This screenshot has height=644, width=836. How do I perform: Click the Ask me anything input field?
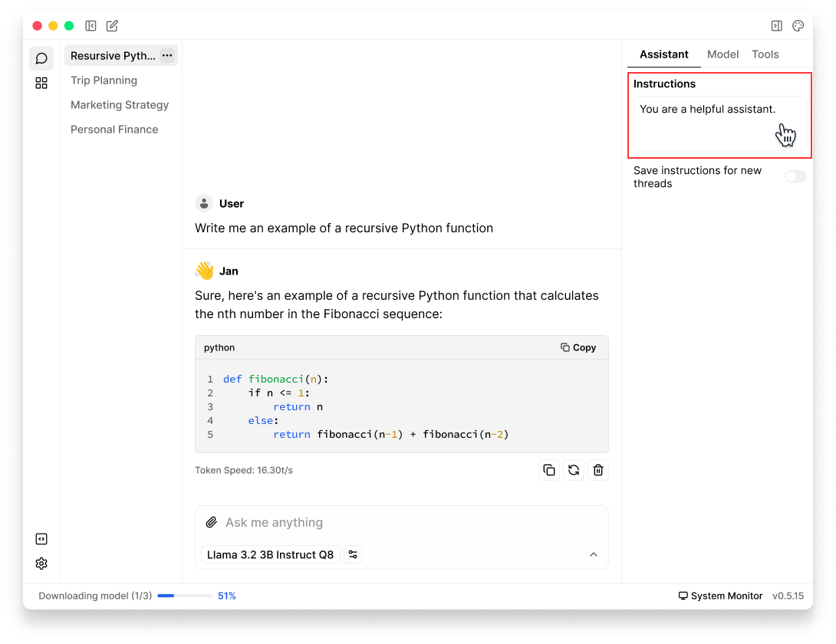(399, 522)
